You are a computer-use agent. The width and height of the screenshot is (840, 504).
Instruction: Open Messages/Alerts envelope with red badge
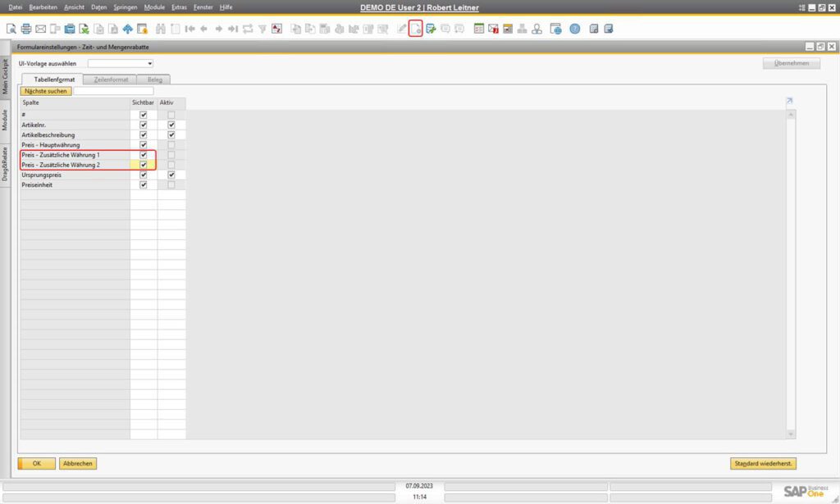(x=493, y=29)
